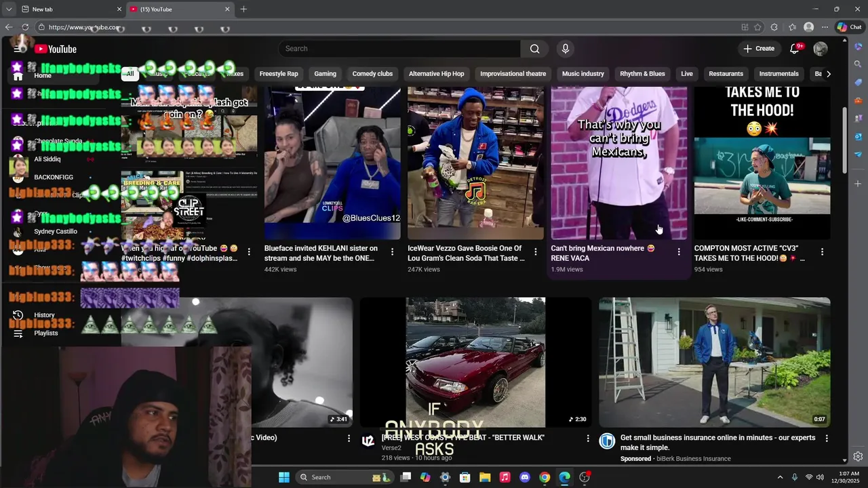Select the Gaming chip
This screenshot has width=868, height=488.
coord(325,74)
